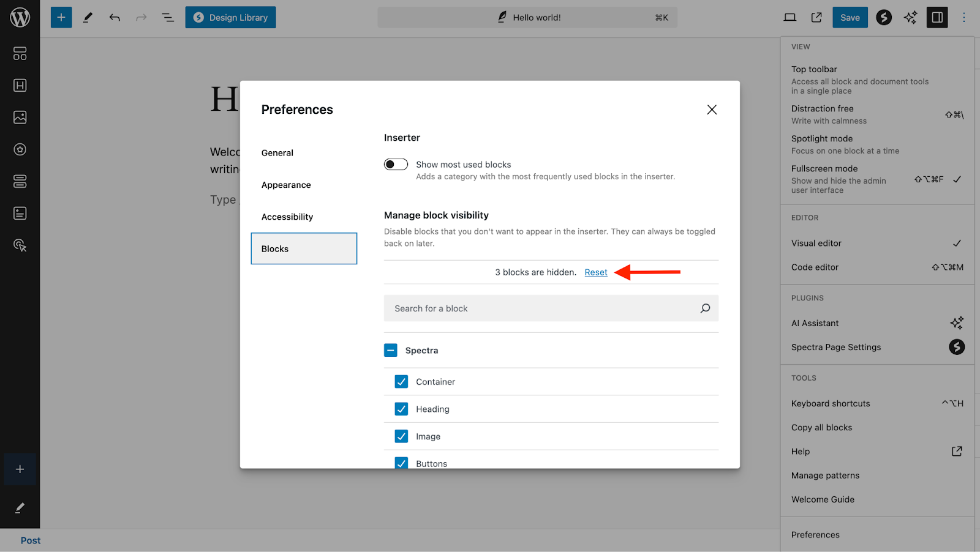Open Manage patterns
The image size is (980, 552).
pos(877,476)
